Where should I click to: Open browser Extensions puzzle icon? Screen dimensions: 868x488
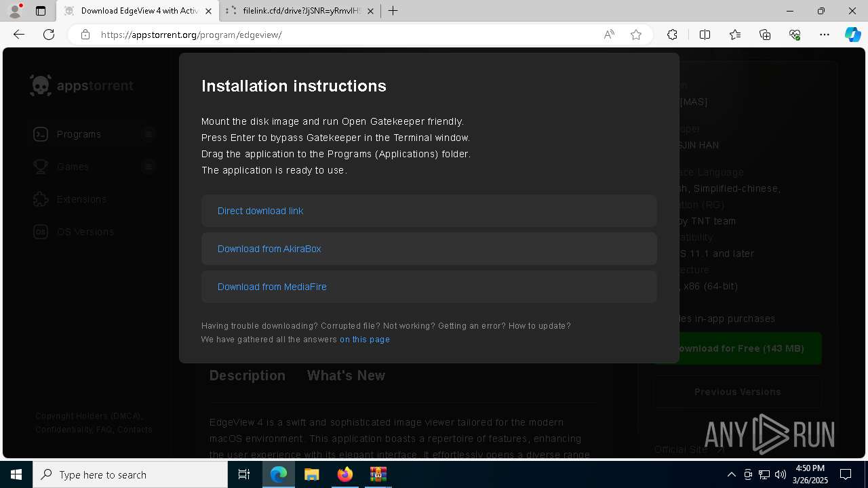tap(672, 35)
